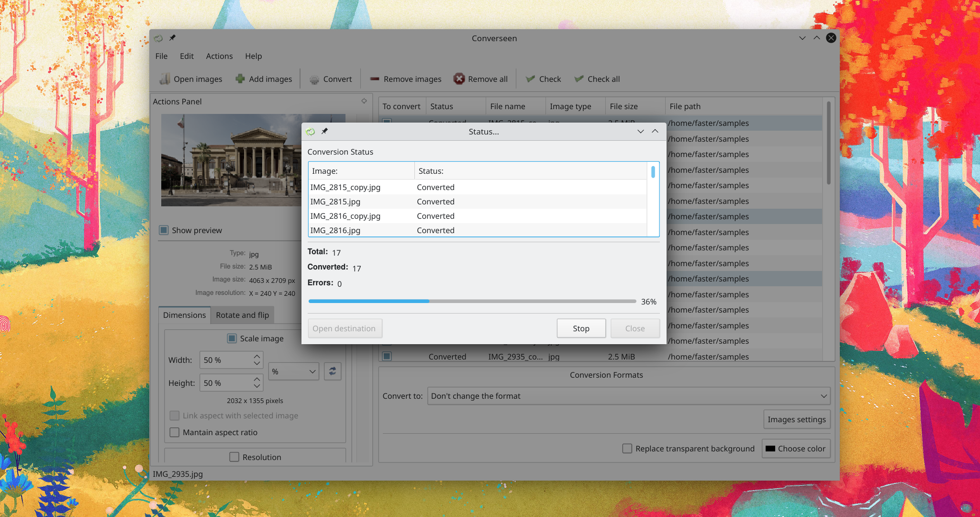Close the Converseen main window
The image size is (980, 517).
pyautogui.click(x=831, y=38)
